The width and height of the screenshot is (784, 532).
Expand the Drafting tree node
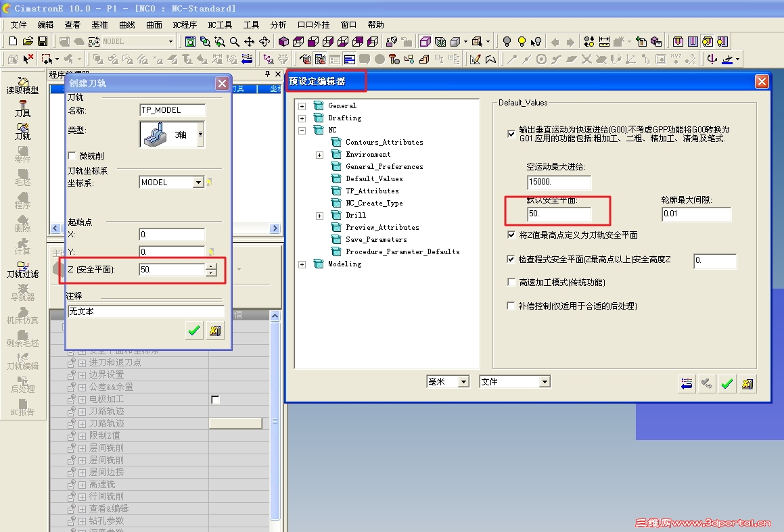point(302,118)
